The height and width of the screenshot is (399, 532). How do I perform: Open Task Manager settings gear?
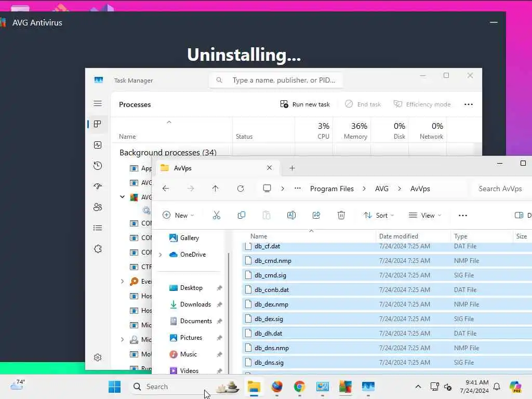click(x=98, y=357)
